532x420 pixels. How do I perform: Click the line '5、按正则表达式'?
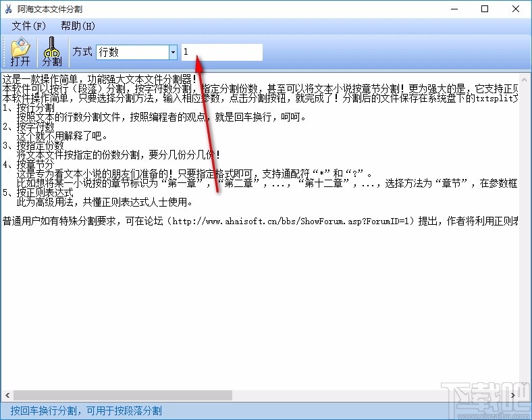tap(38, 192)
